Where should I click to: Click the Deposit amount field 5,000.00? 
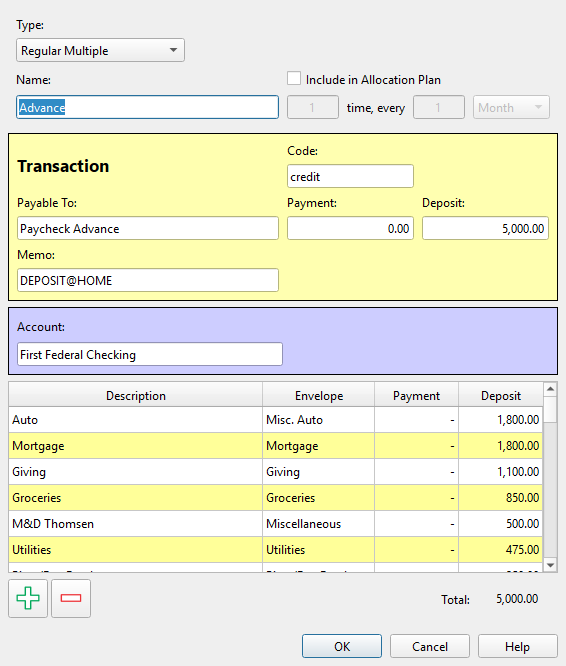pyautogui.click(x=485, y=228)
